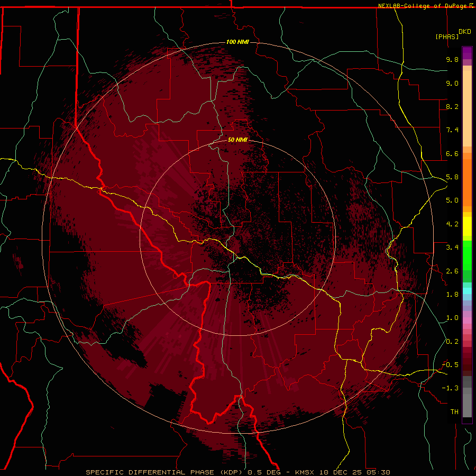Click the '(KDP)' abbreviation in the footer
The image size is (476, 476).
click(232, 472)
